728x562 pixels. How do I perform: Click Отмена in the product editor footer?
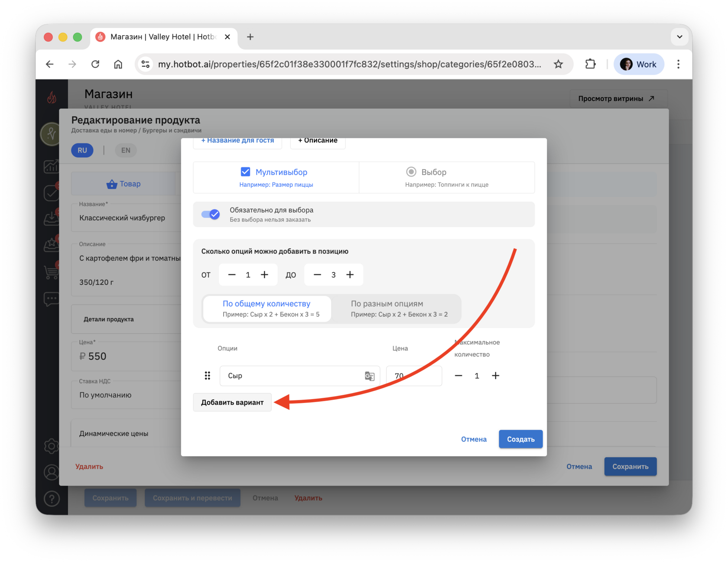pos(579,467)
